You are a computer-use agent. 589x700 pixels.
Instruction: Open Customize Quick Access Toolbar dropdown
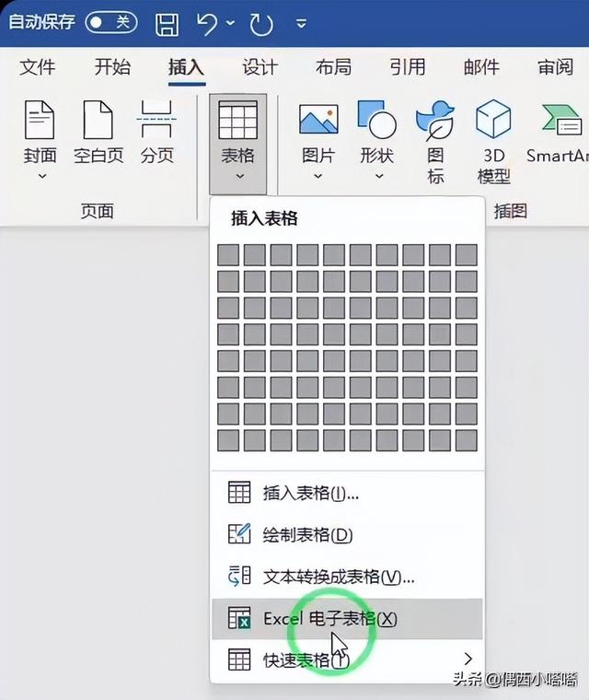click(302, 23)
